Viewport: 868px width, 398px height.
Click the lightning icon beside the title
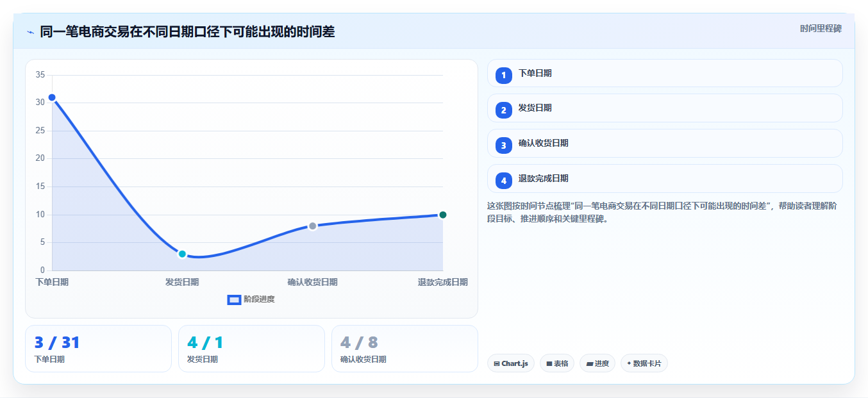tap(30, 32)
